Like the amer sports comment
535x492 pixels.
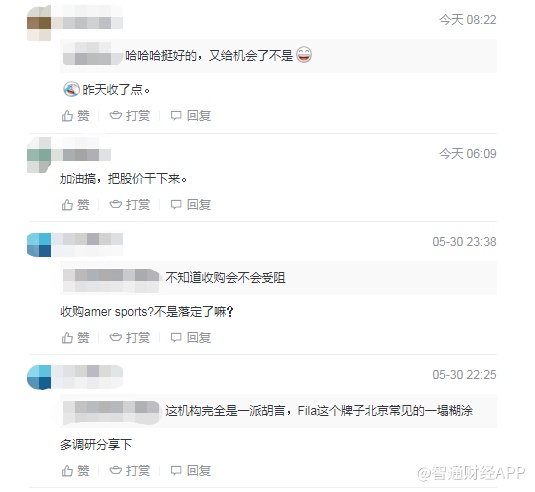click(75, 338)
